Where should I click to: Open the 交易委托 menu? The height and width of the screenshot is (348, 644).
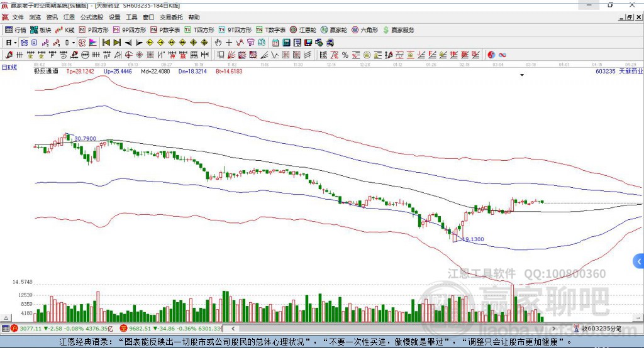click(x=171, y=17)
